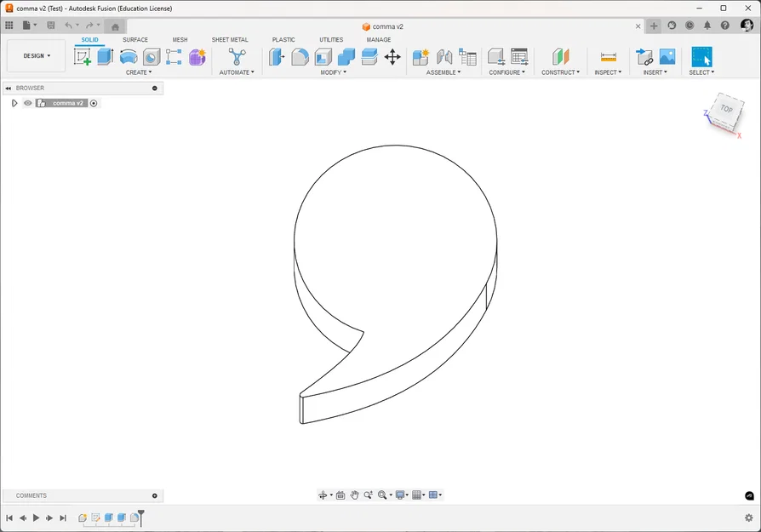Click the Redo arrow
The height and width of the screenshot is (532, 761).
click(x=89, y=26)
